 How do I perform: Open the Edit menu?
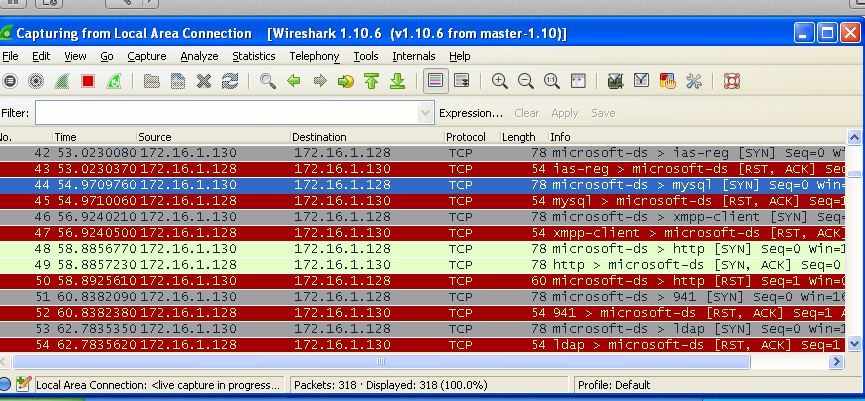pyautogui.click(x=41, y=56)
